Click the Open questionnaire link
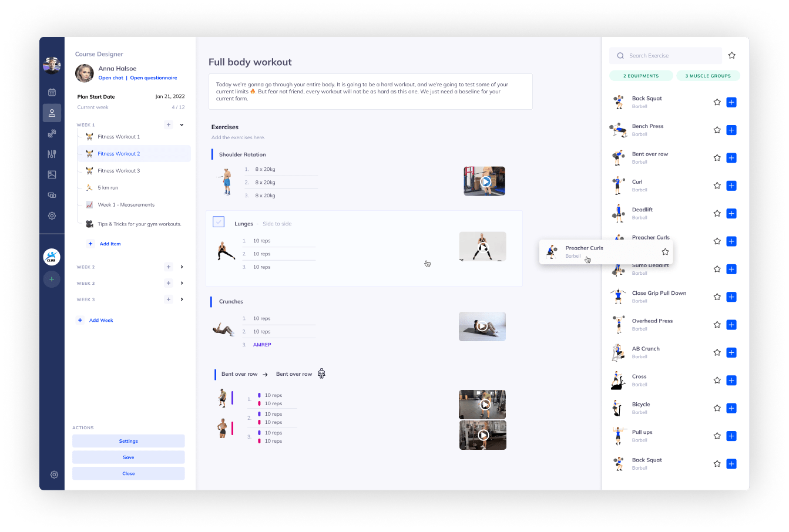Image resolution: width=789 pixels, height=532 pixels. tap(153, 78)
